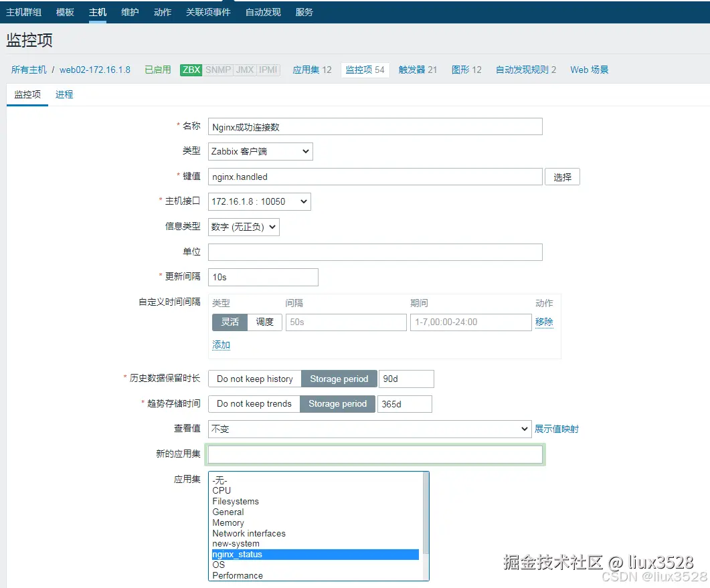
Task: Select General in application list
Action: point(315,512)
